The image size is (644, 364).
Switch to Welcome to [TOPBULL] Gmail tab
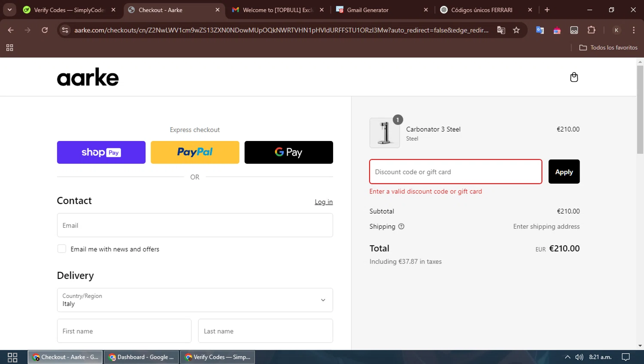point(278,10)
